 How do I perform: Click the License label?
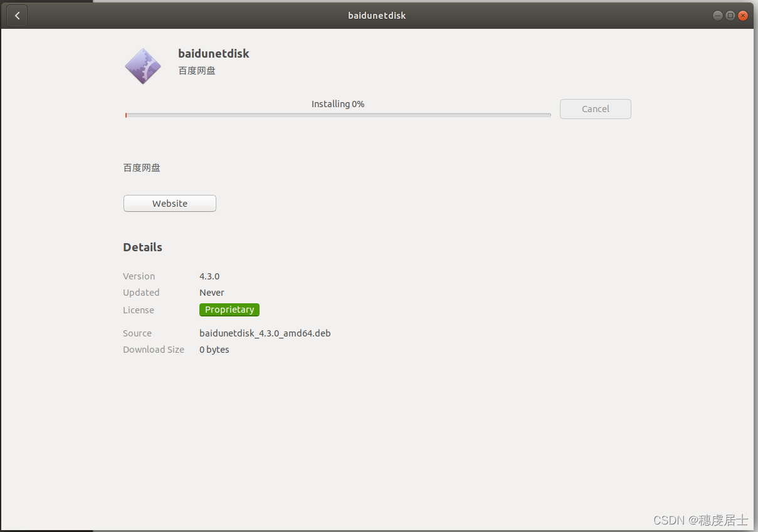coord(139,310)
